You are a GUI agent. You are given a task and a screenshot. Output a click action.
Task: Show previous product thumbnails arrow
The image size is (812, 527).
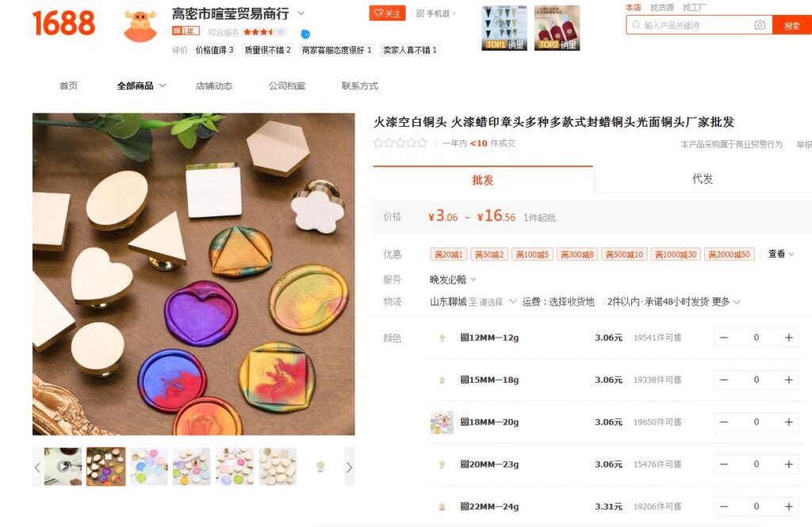[37, 468]
